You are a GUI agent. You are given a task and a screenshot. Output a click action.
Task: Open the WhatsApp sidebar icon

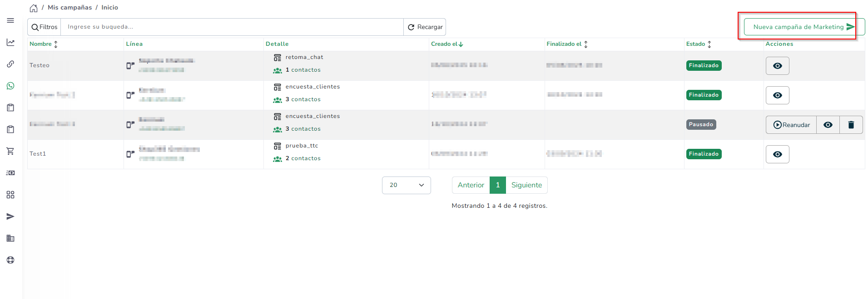pos(10,86)
